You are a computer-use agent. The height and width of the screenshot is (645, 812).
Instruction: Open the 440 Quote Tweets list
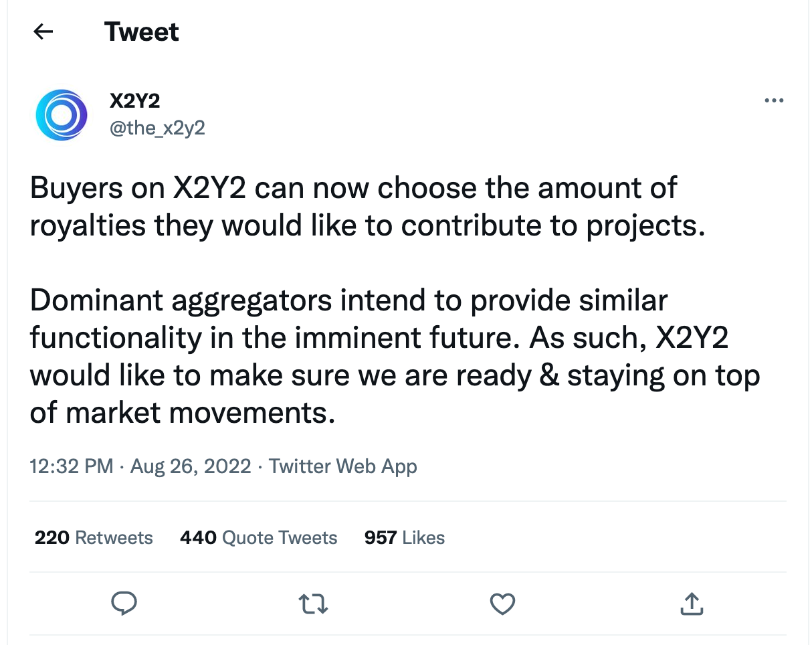coord(258,537)
